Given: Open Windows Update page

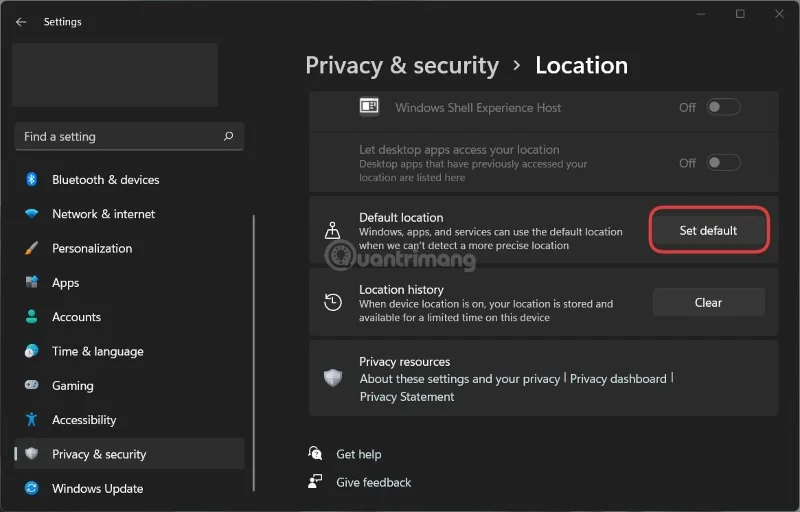Looking at the screenshot, I should (129, 488).
